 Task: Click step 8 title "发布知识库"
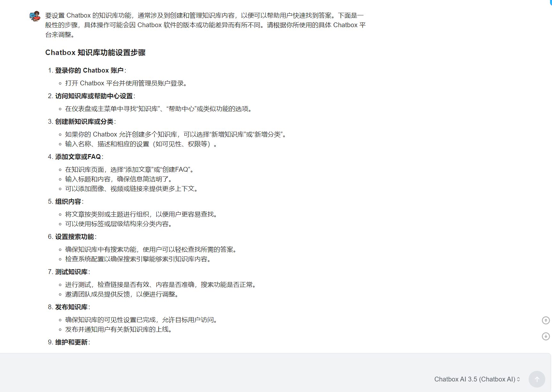point(71,307)
